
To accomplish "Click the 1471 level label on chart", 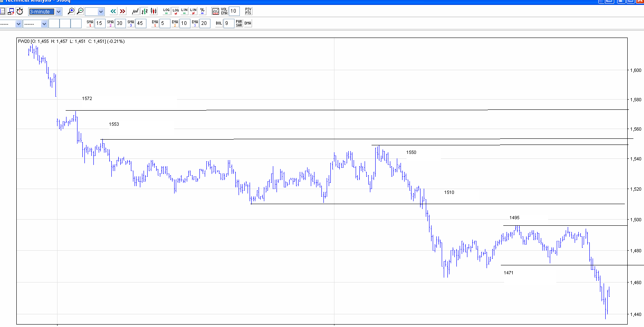I will [508, 273].
